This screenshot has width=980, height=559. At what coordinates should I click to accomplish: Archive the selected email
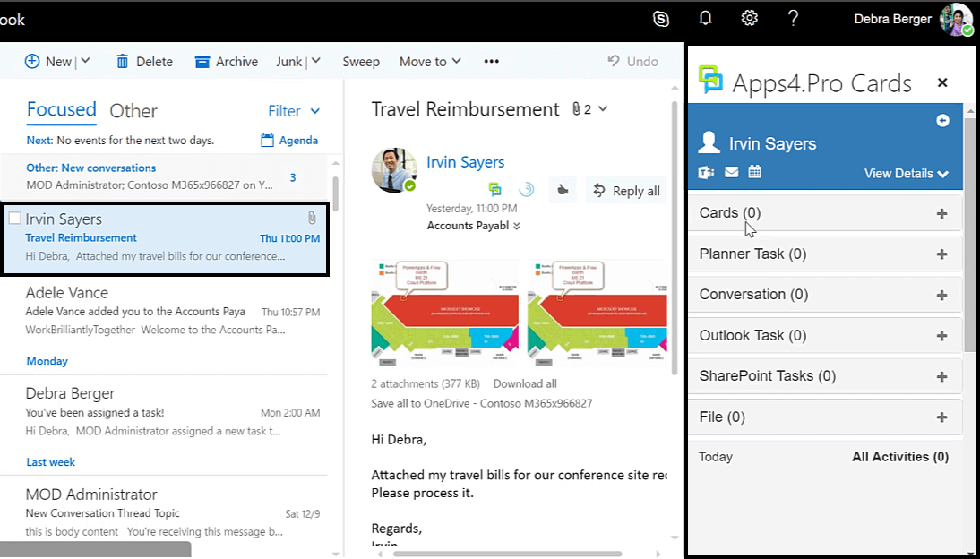[x=227, y=61]
